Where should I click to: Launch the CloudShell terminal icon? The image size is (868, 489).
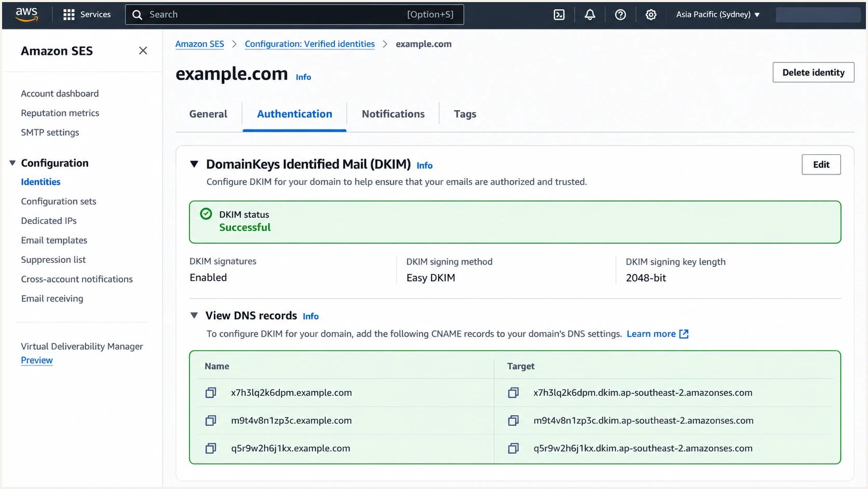coord(559,15)
